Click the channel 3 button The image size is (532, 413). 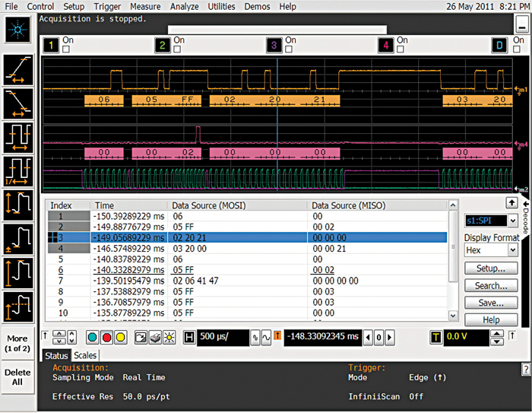pos(274,45)
